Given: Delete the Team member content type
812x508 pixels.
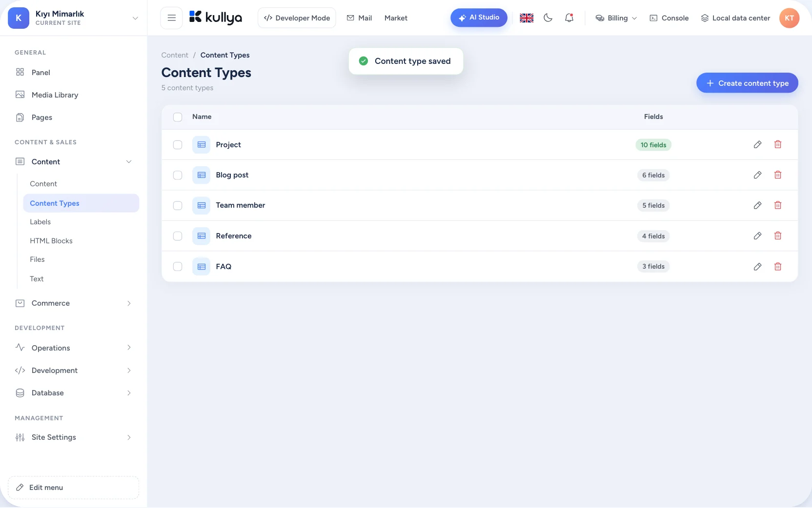Looking at the screenshot, I should coord(778,205).
